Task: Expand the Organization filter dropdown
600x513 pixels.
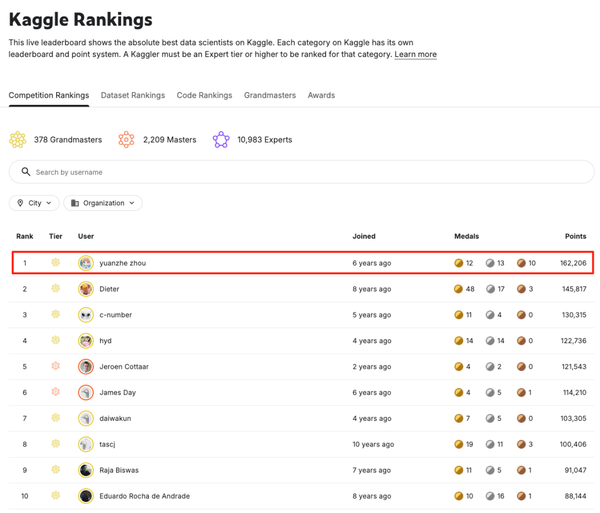Action: click(x=103, y=203)
